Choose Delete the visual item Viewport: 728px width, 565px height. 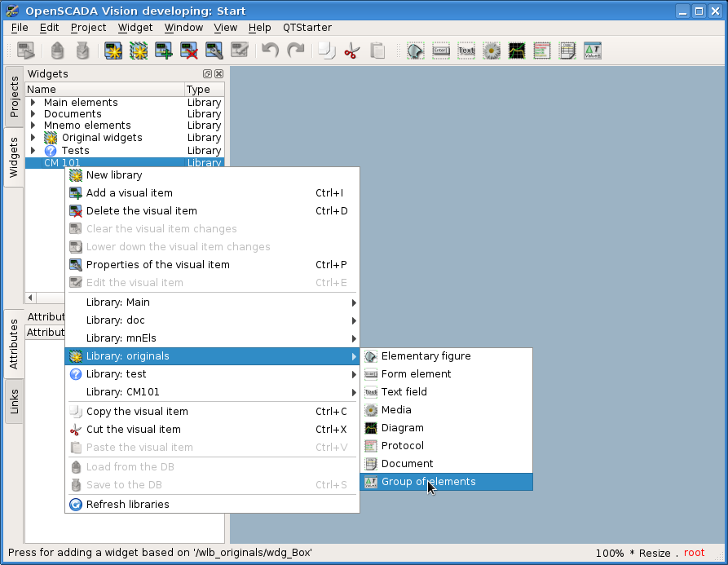(x=213, y=211)
